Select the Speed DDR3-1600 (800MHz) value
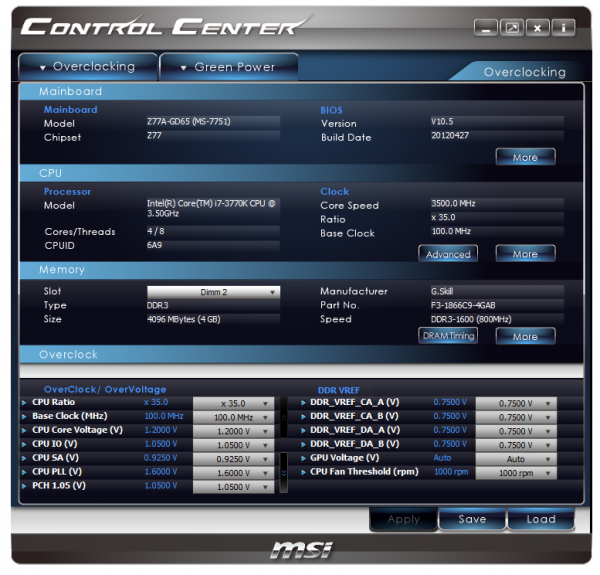Image resolution: width=600 pixels, height=575 pixels. 497,319
